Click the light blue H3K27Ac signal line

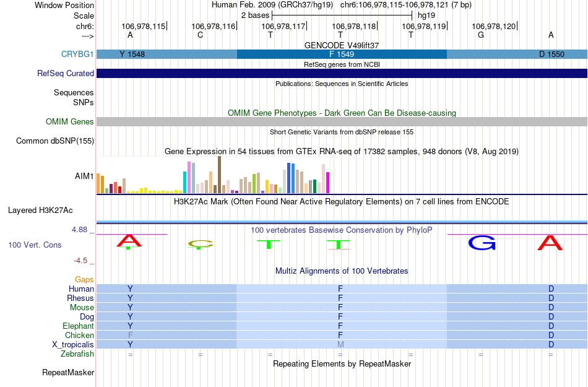coord(342,222)
